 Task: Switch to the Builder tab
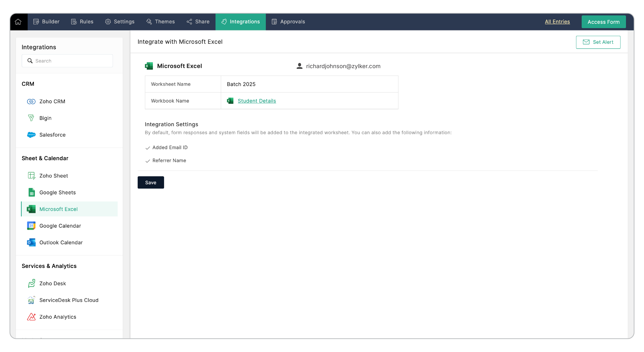click(x=46, y=22)
